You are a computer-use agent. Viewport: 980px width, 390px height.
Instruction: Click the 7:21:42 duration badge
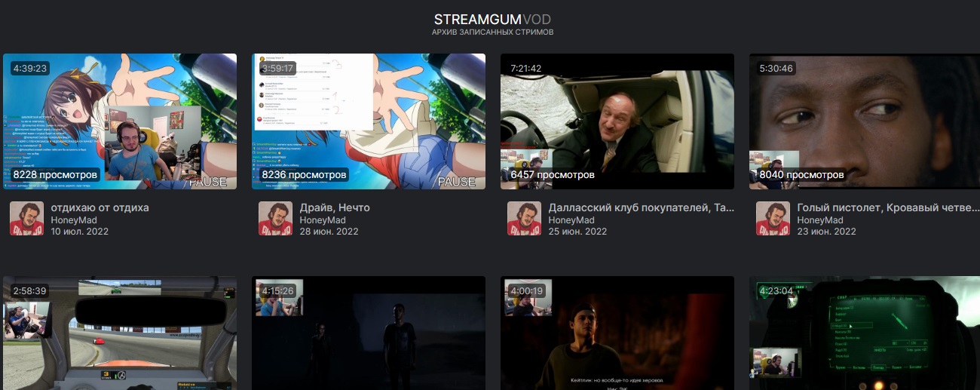(x=526, y=68)
